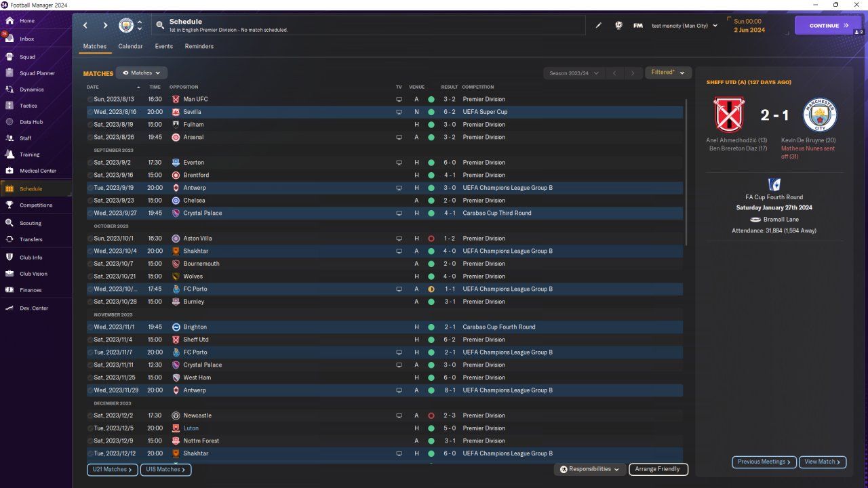The image size is (868, 488).
Task: Open the Matches view dropdown
Action: (142, 73)
